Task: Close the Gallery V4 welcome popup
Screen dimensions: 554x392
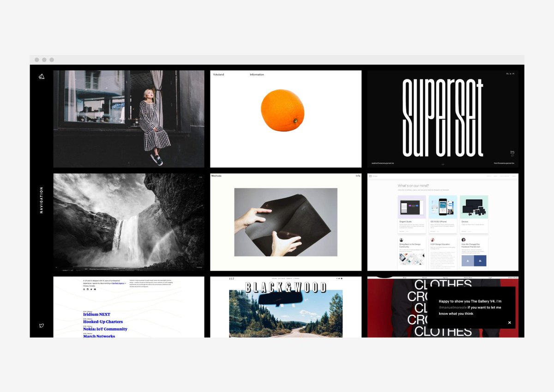Action: coord(510,323)
